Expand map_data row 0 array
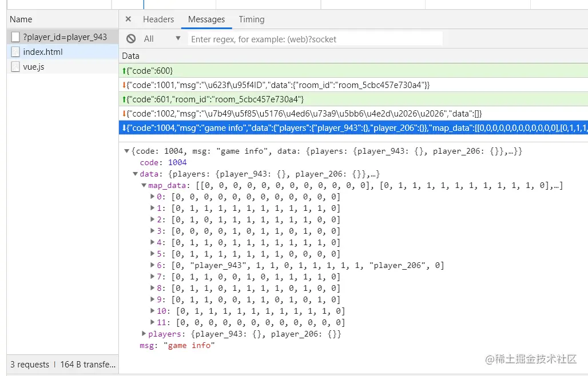The height and width of the screenshot is (376, 588). [x=153, y=197]
